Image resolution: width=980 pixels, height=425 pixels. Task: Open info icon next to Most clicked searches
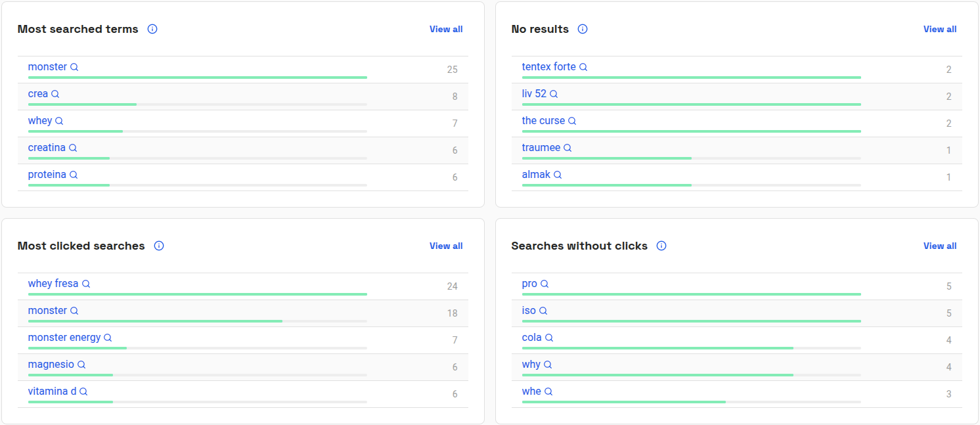[159, 246]
